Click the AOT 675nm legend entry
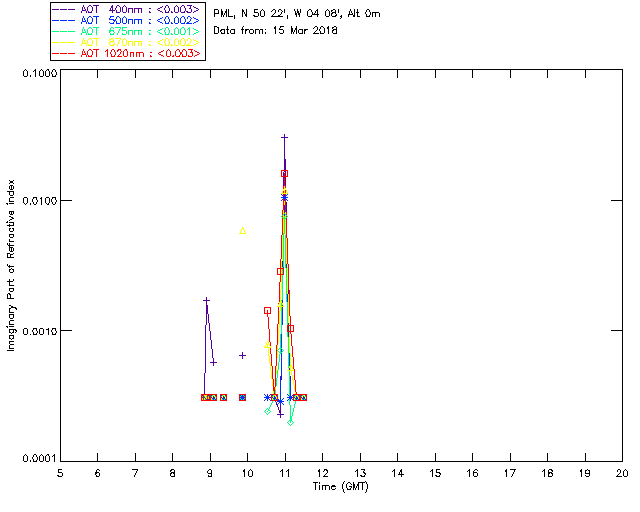Screen dimensions: 640x512 126,31
